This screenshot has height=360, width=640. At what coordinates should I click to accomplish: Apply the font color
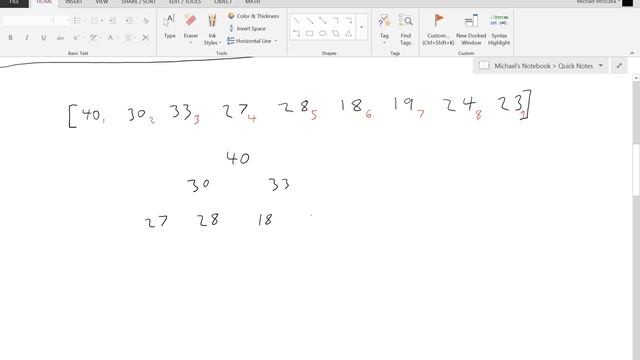(110, 38)
